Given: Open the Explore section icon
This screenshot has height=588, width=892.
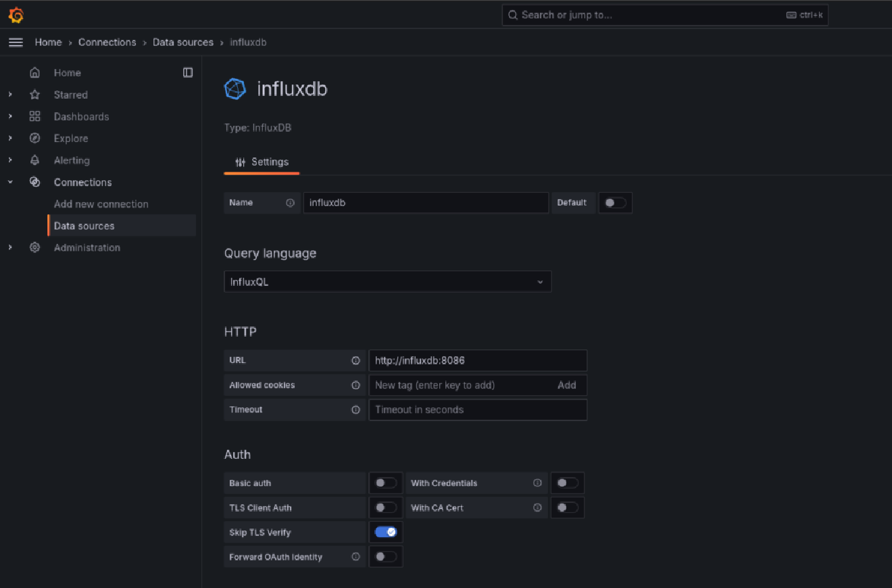Looking at the screenshot, I should [34, 138].
